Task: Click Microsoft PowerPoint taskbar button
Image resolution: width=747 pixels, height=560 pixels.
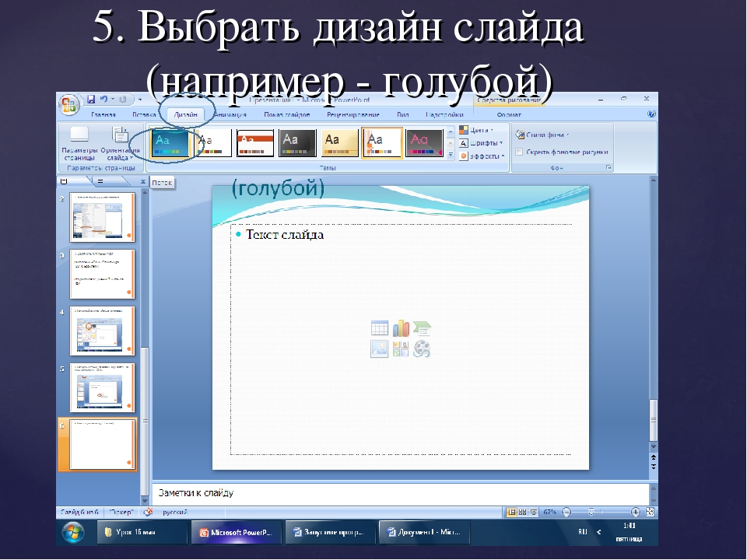Action: click(x=237, y=532)
